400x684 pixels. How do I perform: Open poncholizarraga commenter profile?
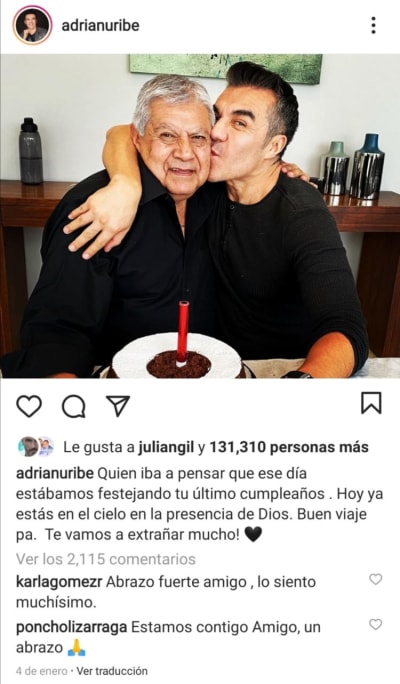point(72,627)
